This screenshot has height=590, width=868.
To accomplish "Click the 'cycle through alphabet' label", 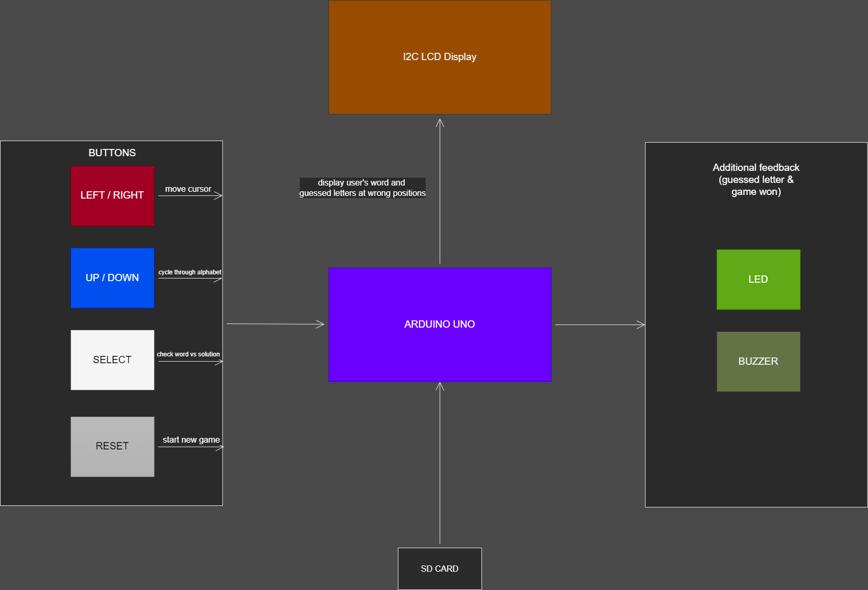I will 190,272.
